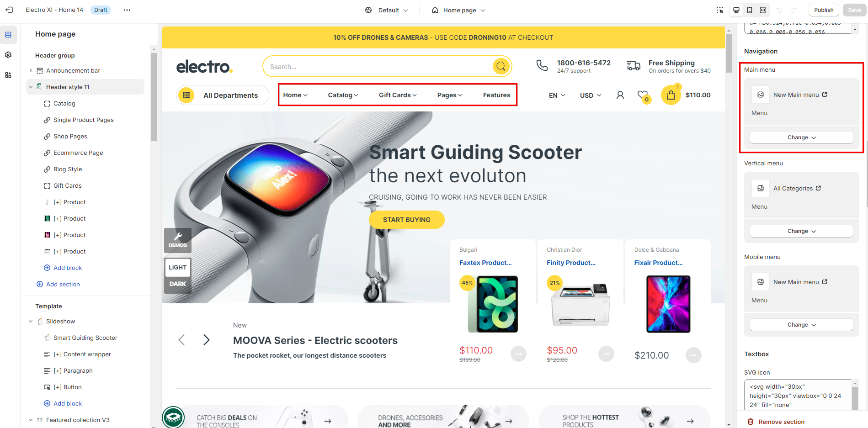Switch to mobile preview icon
Viewport: 868px width, 428px height.
click(x=750, y=10)
